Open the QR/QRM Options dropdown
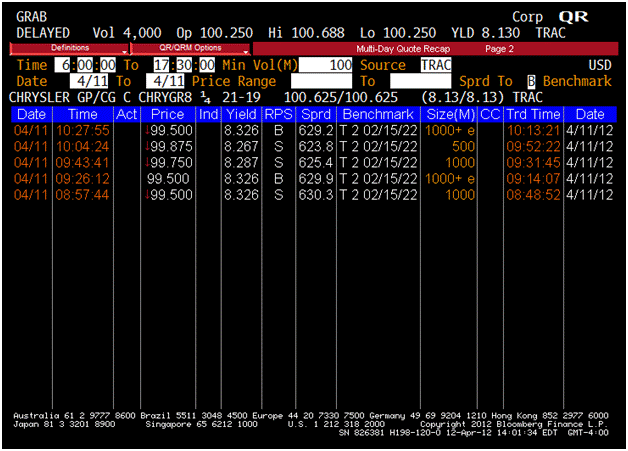This screenshot has width=628, height=451. [x=190, y=48]
